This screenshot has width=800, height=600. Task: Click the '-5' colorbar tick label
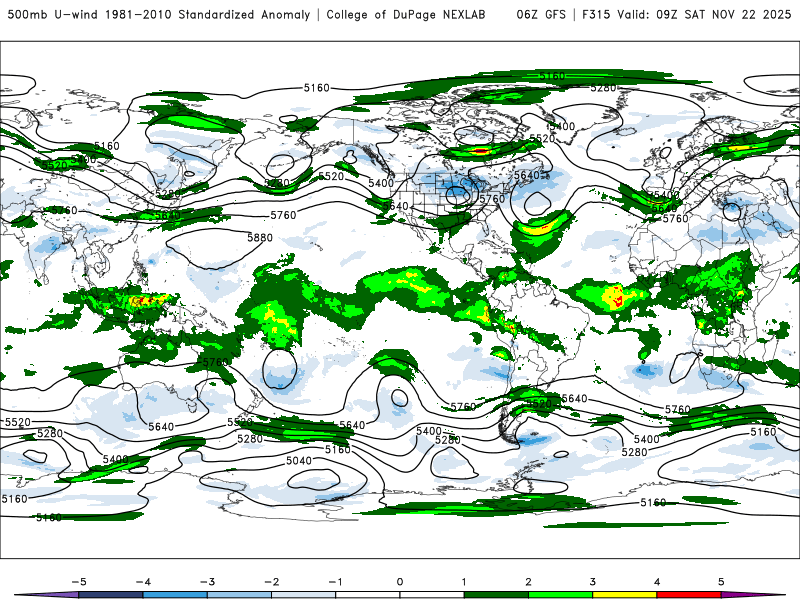coord(79,582)
